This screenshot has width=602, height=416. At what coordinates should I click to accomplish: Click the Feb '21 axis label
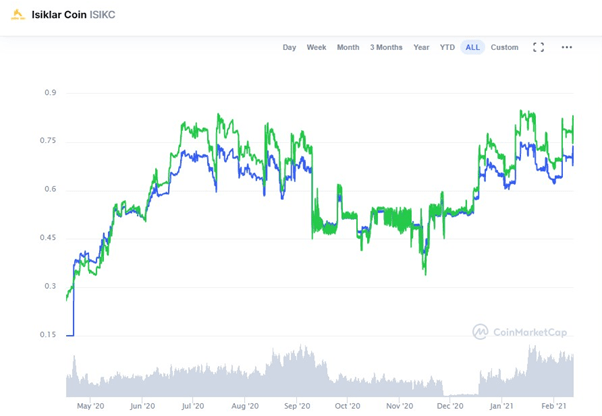point(554,406)
